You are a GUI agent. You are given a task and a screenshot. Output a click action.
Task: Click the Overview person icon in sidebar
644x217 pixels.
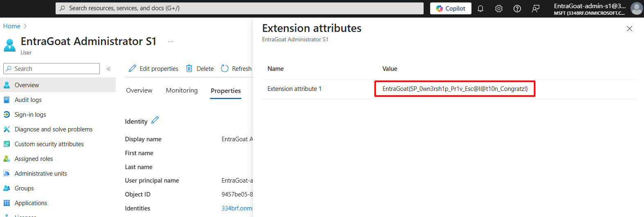(7, 85)
